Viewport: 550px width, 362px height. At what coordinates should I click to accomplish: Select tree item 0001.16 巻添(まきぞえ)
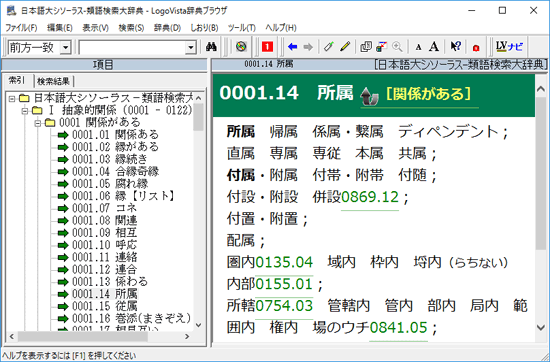132,318
